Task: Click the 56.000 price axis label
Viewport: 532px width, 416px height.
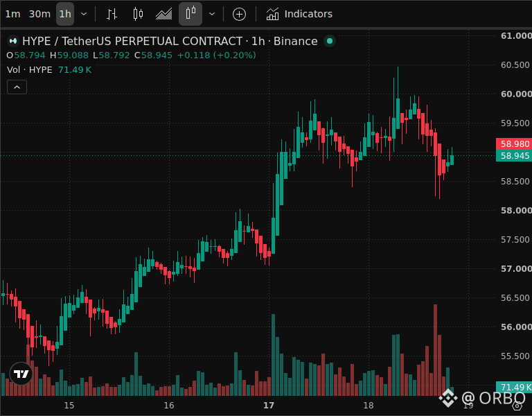Action: coord(515,327)
